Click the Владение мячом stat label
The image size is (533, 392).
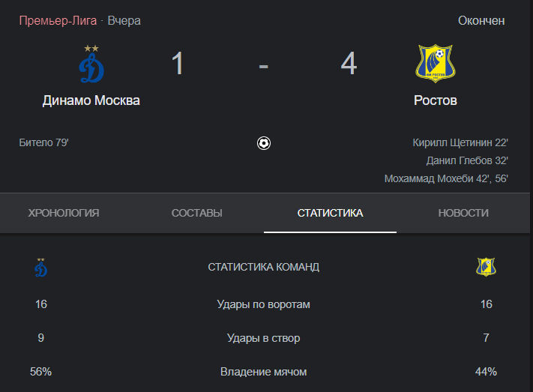click(x=263, y=372)
